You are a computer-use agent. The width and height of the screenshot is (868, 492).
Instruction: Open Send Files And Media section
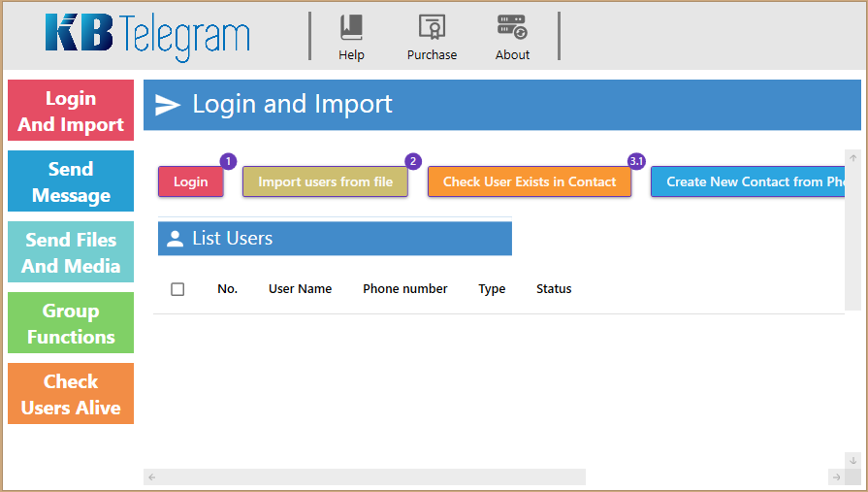(71, 252)
